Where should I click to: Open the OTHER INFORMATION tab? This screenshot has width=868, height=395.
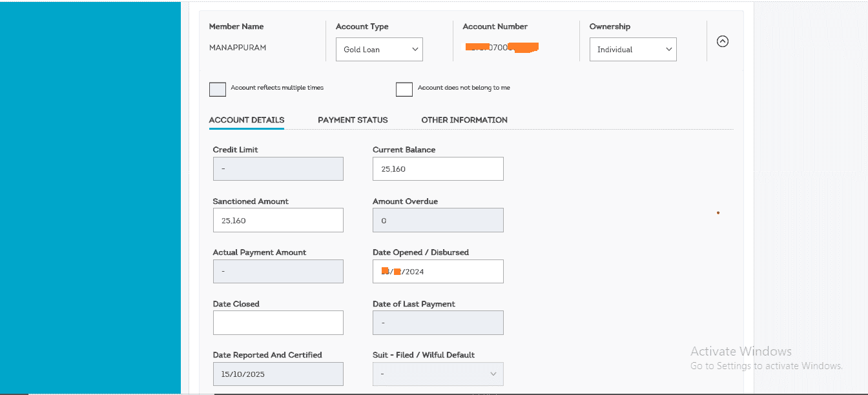tap(464, 120)
